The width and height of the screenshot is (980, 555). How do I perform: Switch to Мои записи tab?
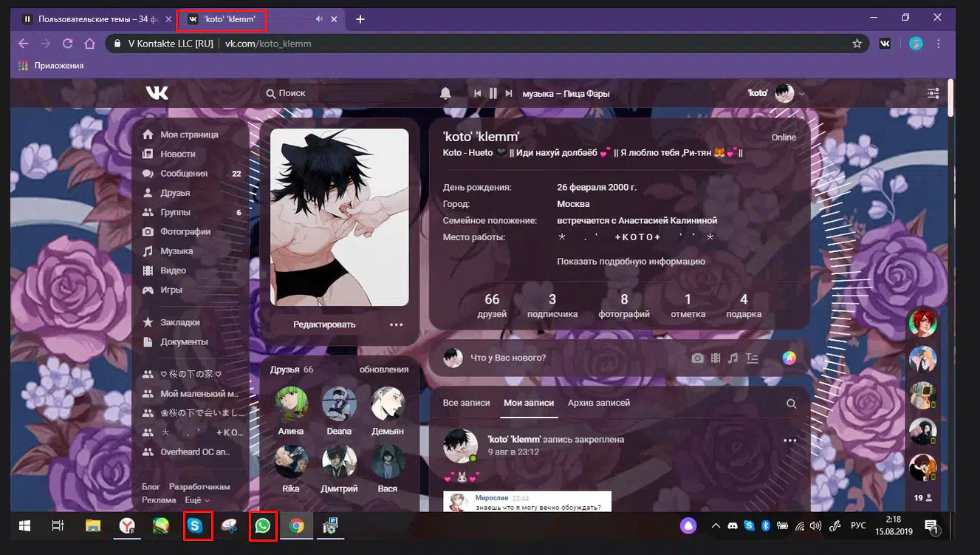point(529,403)
